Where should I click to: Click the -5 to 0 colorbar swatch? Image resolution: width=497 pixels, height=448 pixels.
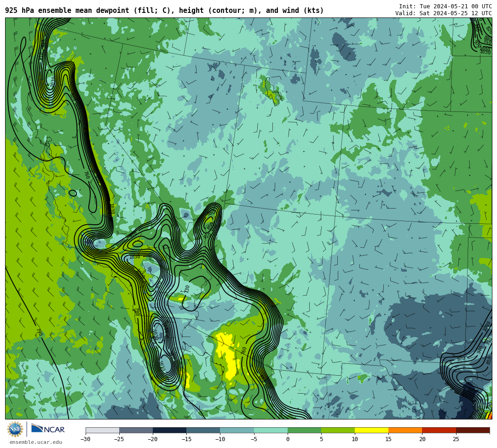pyautogui.click(x=271, y=430)
